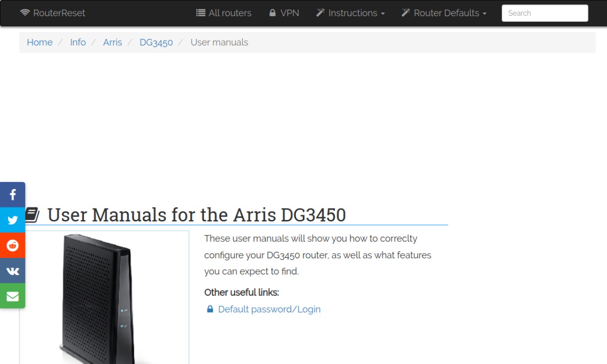Screen dimensions: 607x364
Task: Click the list icon beside All routers
Action: click(201, 13)
